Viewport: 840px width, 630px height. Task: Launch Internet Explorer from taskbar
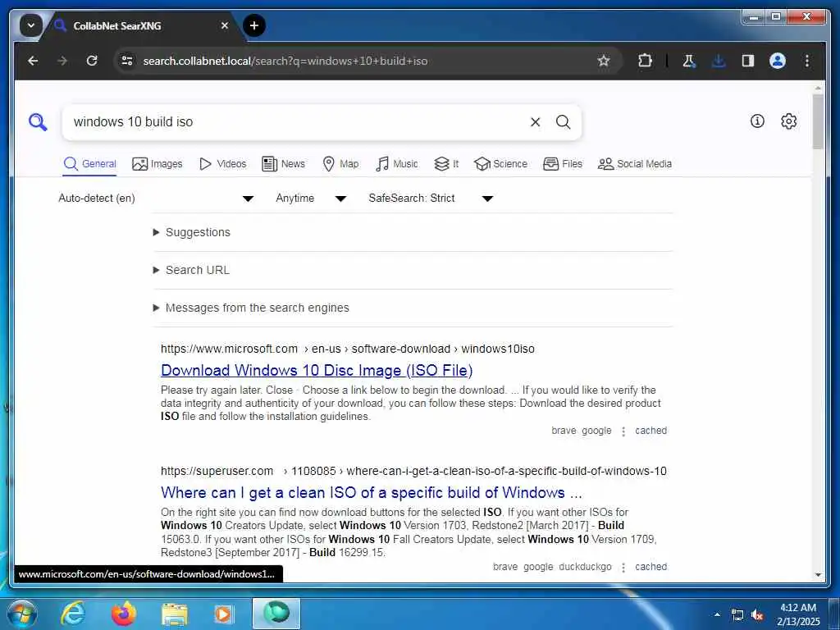click(x=72, y=614)
